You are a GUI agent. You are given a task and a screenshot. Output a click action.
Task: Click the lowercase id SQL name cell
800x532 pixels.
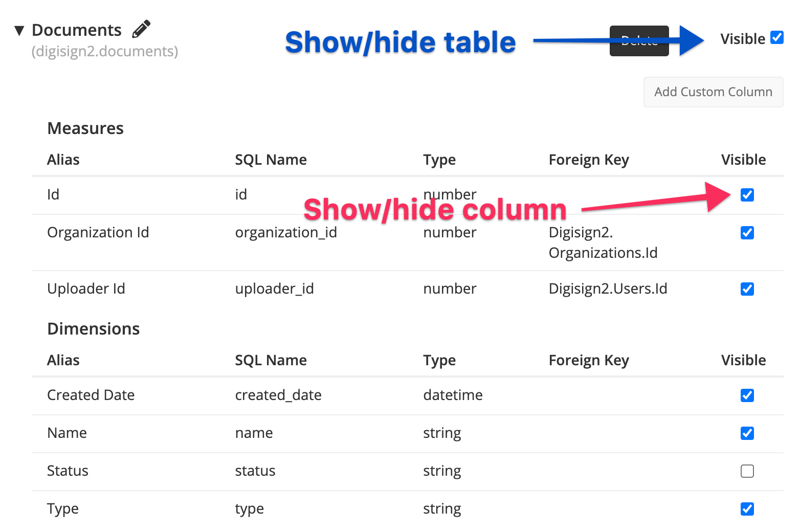(x=241, y=195)
